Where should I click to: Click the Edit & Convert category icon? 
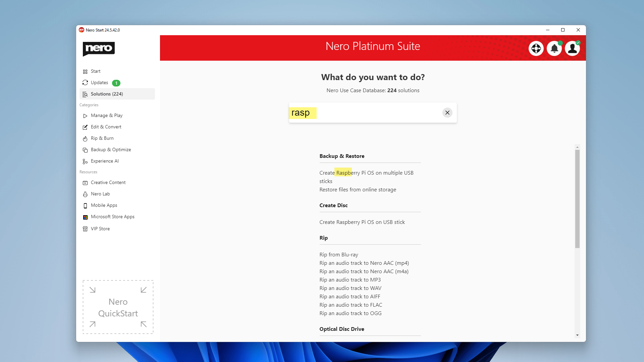coord(85,127)
